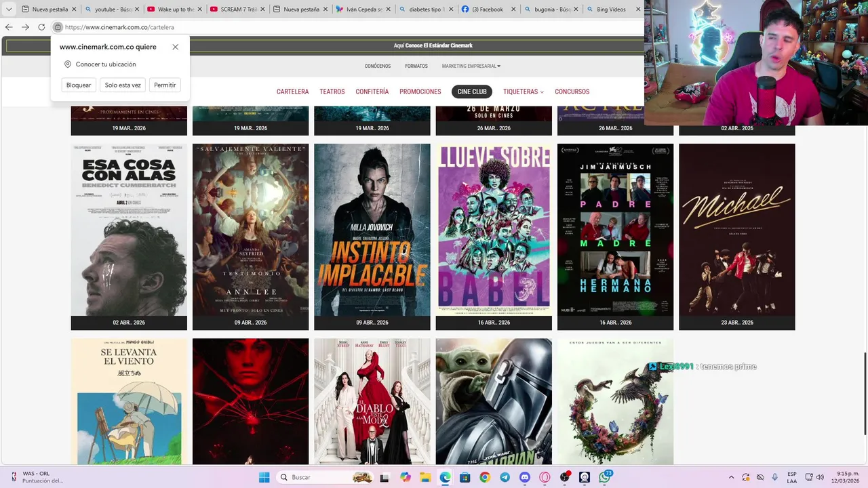This screenshot has height=488, width=868.
Task: Click the microphone icon in system tray
Action: click(x=774, y=477)
